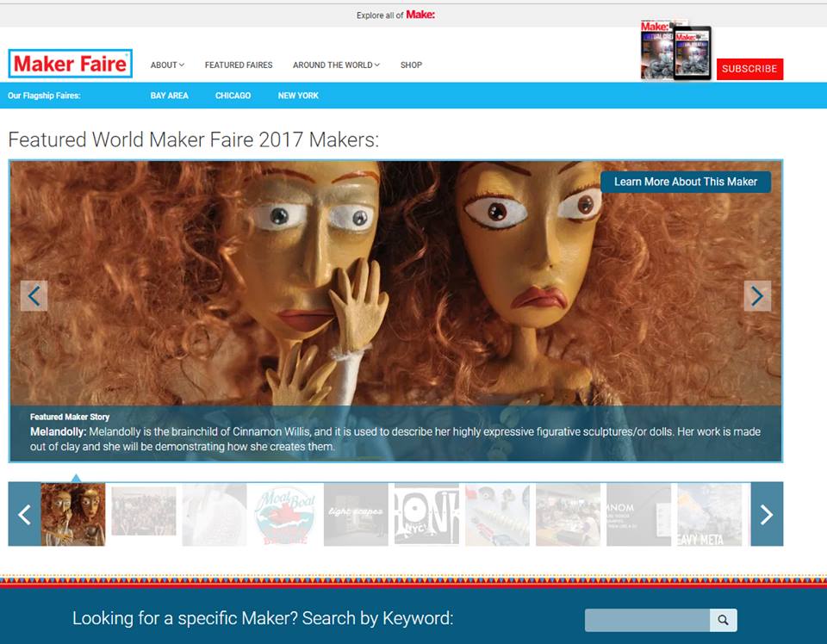This screenshot has width=827, height=644.
Task: Select the Meat Boat maker thumbnail
Action: (x=284, y=515)
